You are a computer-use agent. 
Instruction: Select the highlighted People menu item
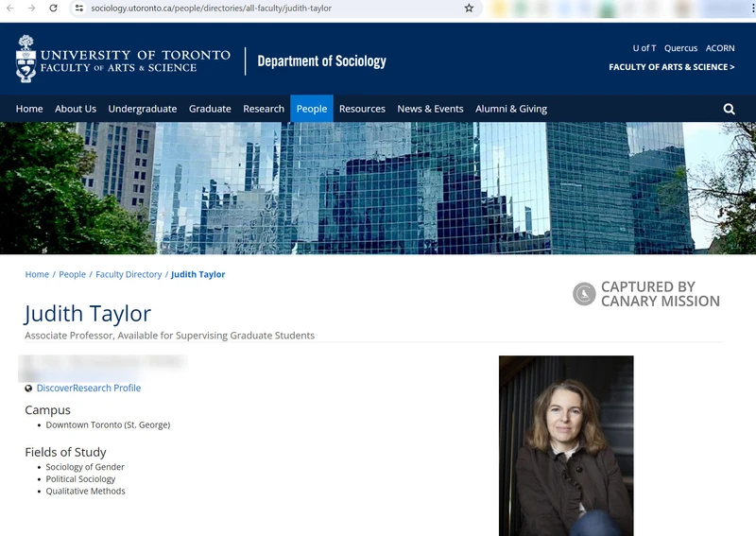pos(312,109)
